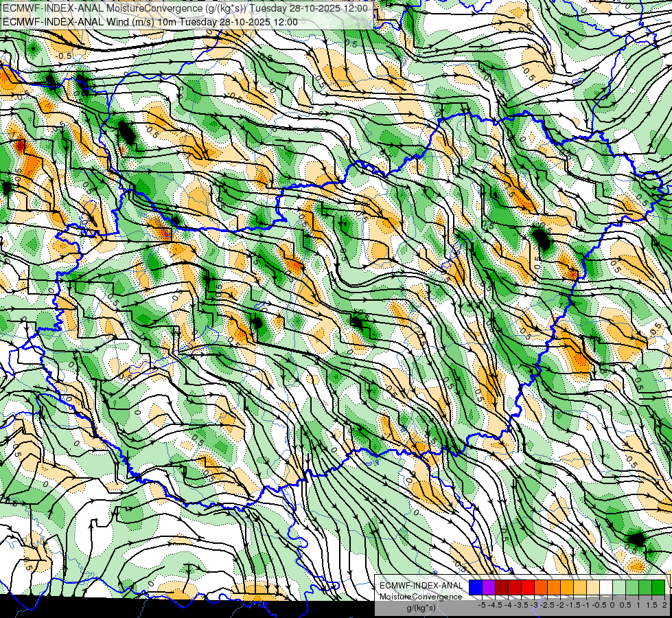672x618 pixels.
Task: Click the white legend color swatch
Action: [x=606, y=587]
